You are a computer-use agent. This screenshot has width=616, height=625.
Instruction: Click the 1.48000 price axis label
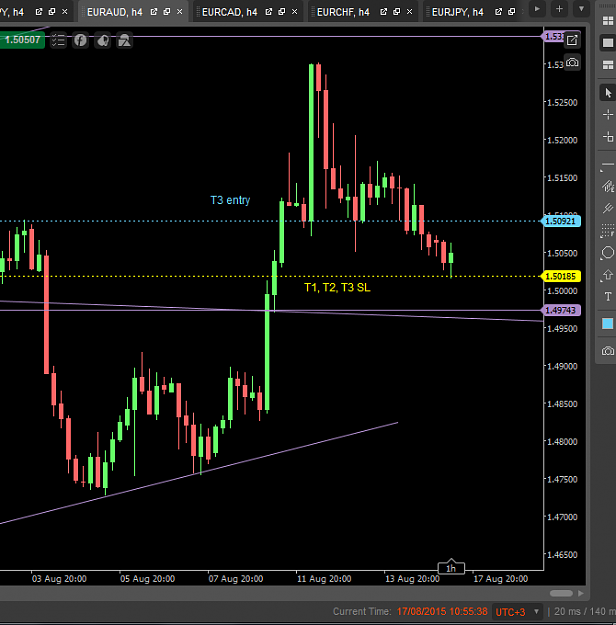pyautogui.click(x=562, y=442)
